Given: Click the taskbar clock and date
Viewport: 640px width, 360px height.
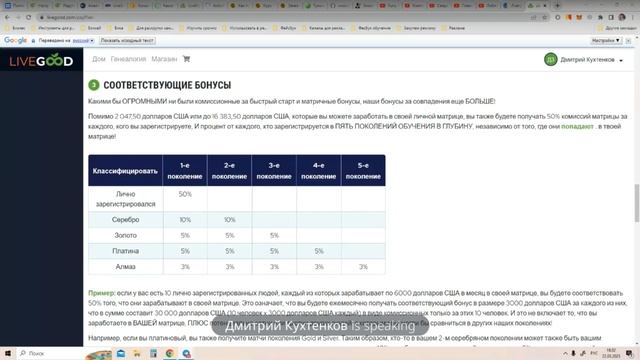Looking at the screenshot, I should pyautogui.click(x=611, y=353).
